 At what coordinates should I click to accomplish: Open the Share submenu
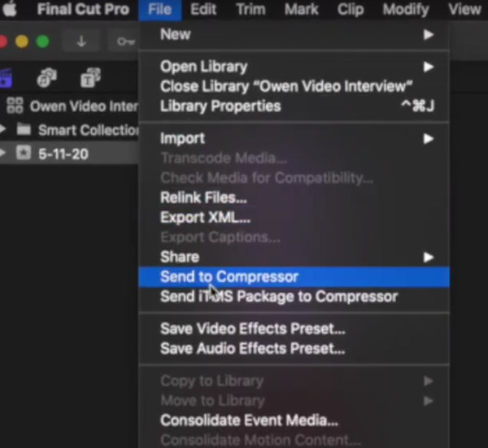(x=294, y=257)
